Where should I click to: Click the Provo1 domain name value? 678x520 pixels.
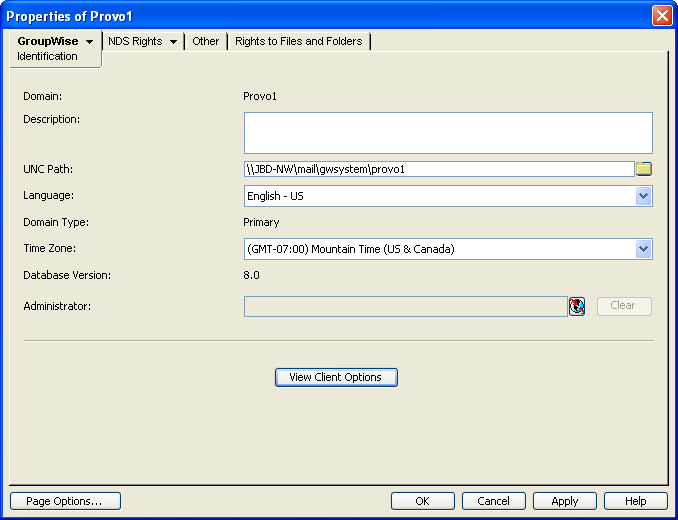tap(259, 96)
